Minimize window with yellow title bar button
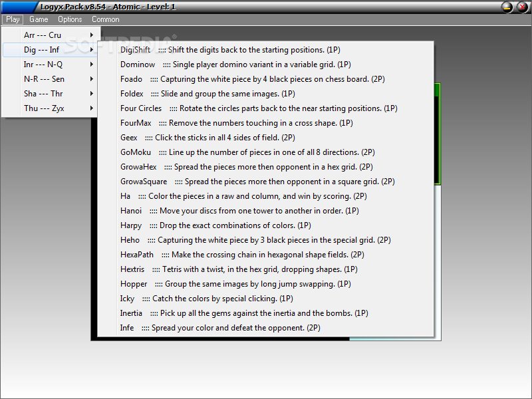Screen dimensions: 532x399 coord(507,7)
